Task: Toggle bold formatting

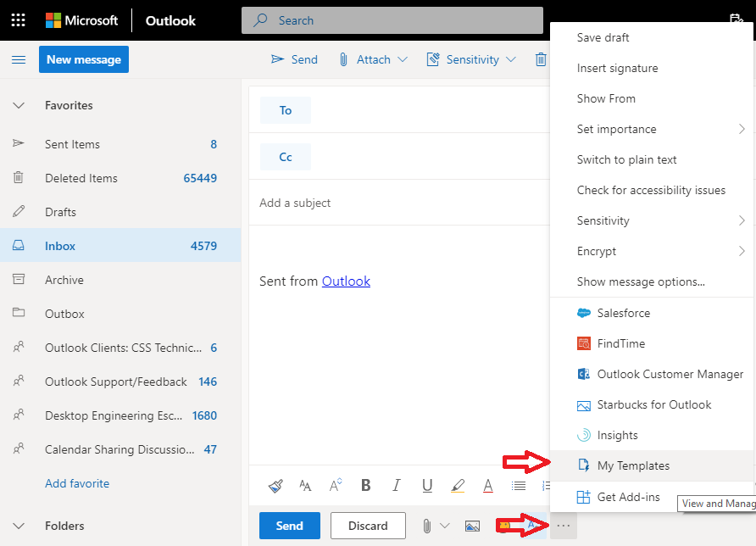Action: 366,485
